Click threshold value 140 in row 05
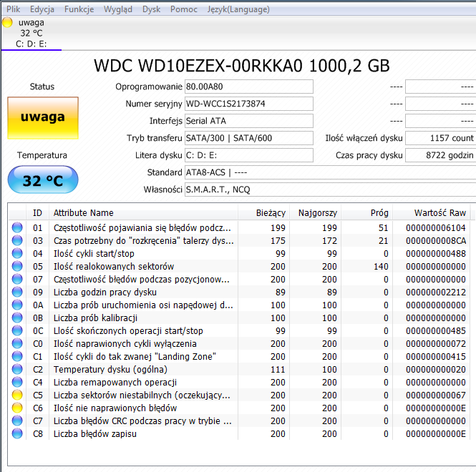This screenshot has width=476, height=472. click(x=381, y=266)
